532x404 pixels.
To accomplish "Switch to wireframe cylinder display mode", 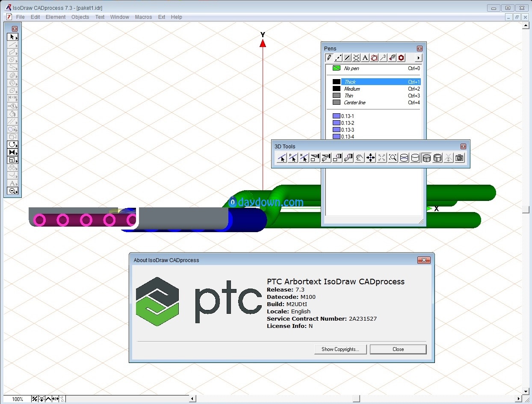I will (404, 158).
